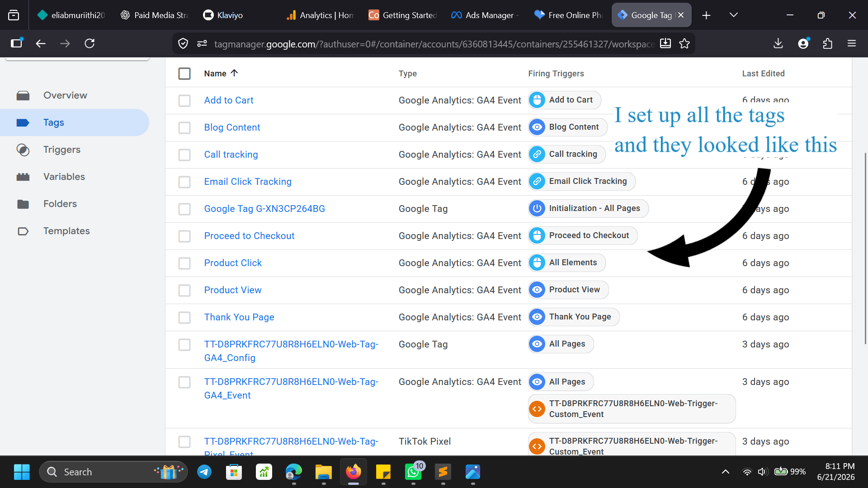The width and height of the screenshot is (868, 488).
Task: Go back with the browser back arrow
Action: [x=41, y=43]
